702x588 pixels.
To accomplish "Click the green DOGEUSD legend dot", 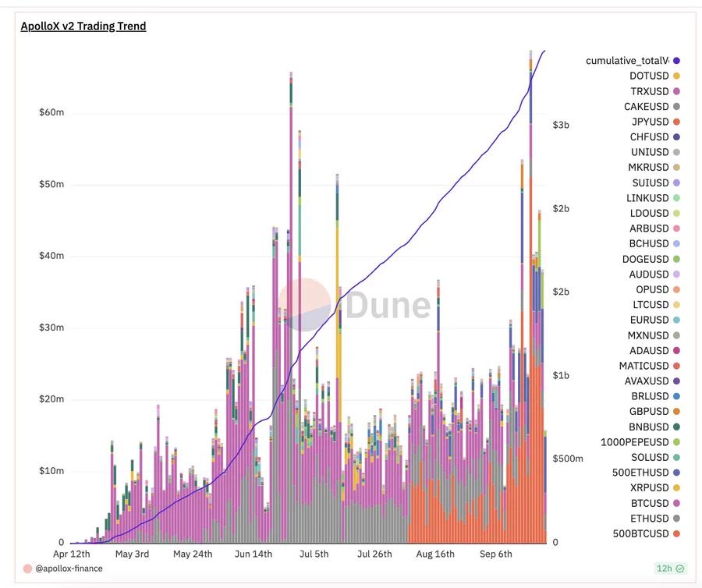I will click(x=676, y=259).
